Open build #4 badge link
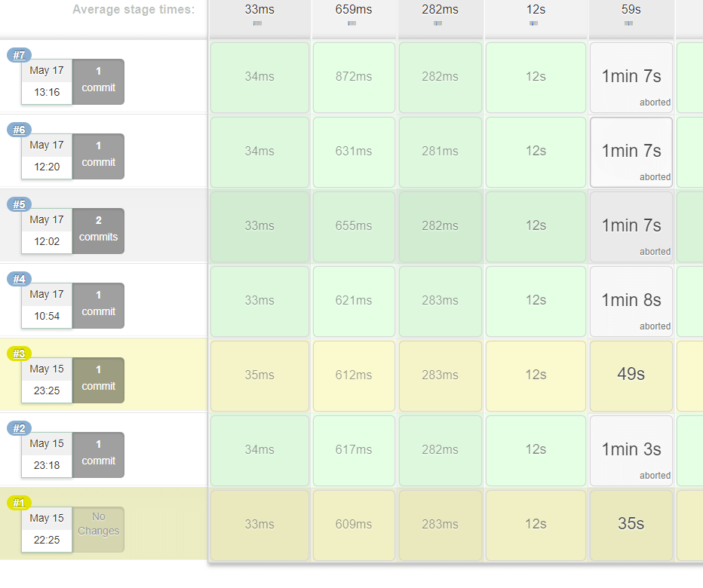 point(19,279)
